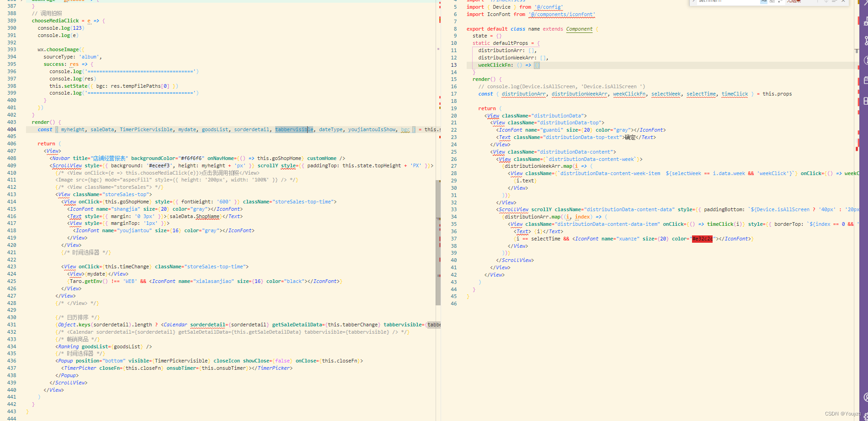Open the Manage gear icon
Viewport: 868px width, 421px height.
point(865,416)
